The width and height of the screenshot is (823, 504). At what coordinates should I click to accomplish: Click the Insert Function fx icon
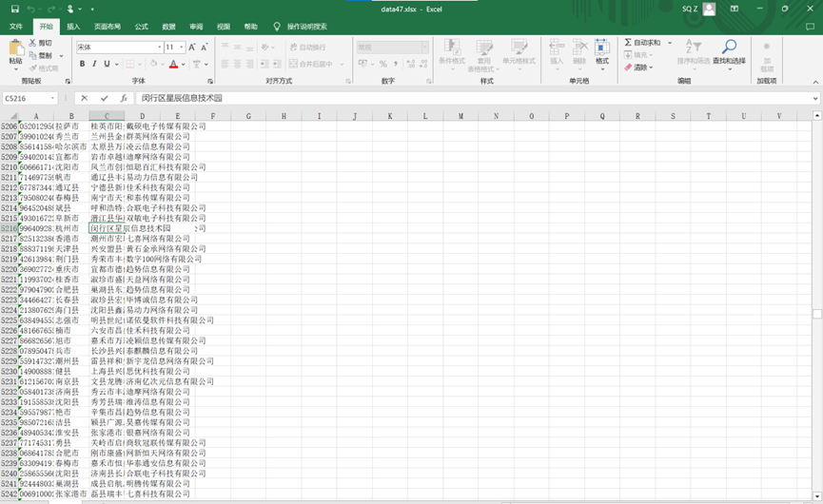(x=124, y=98)
